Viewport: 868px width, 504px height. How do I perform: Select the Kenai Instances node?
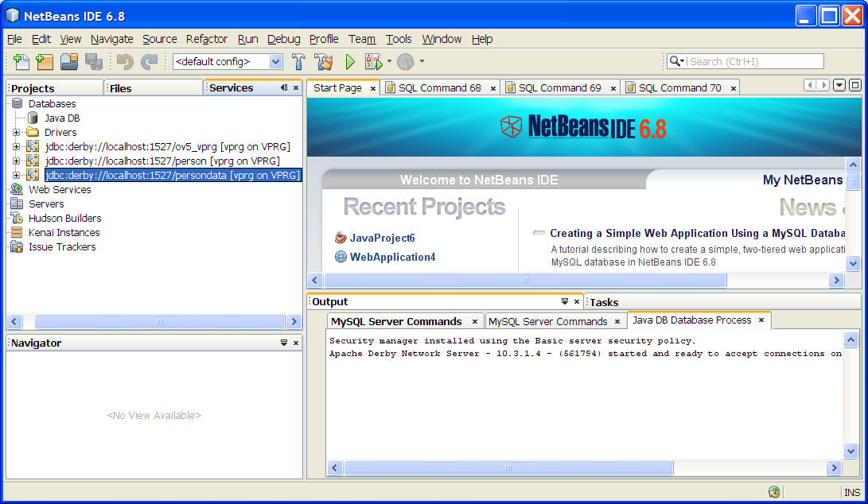tap(64, 233)
